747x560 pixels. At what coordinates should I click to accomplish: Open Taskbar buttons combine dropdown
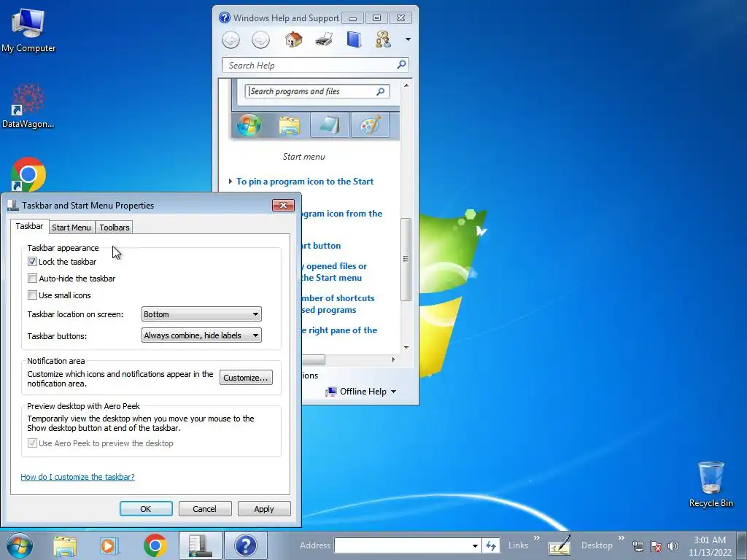201,335
